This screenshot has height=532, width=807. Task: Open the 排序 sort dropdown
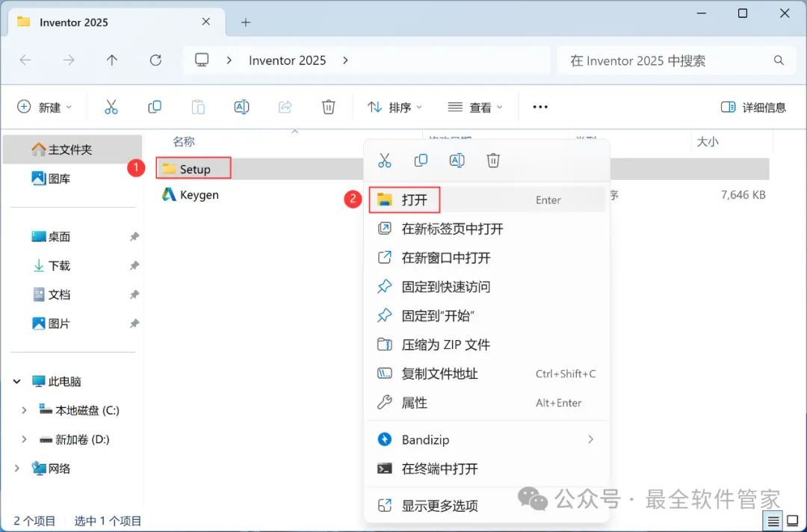coord(395,107)
